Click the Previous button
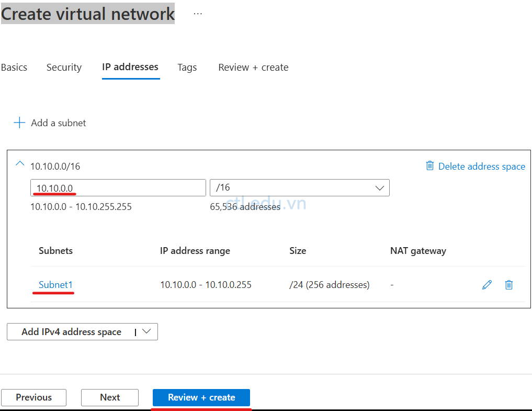Viewport: 532px width, 411px height. tap(33, 397)
